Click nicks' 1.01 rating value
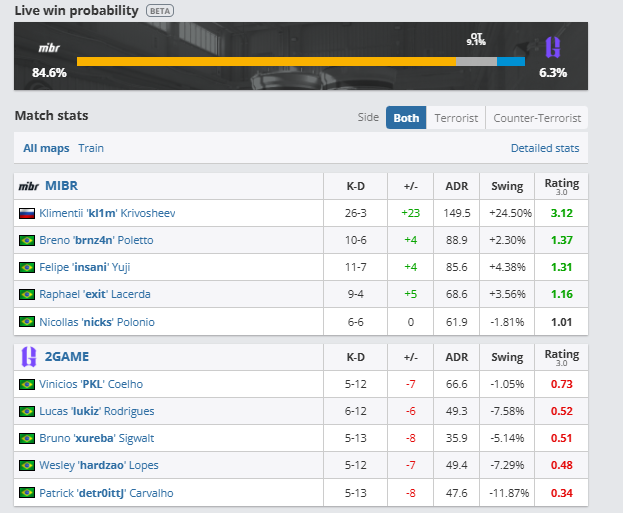623x513 pixels. [x=561, y=322]
